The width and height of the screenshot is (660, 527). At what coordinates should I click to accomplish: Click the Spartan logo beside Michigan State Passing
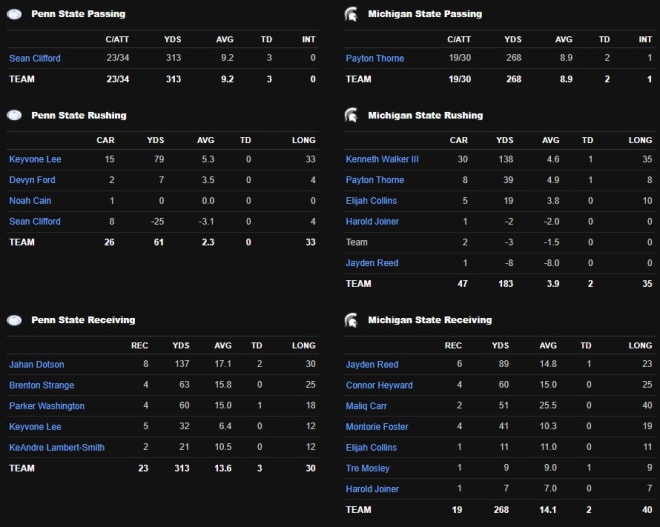[351, 14]
